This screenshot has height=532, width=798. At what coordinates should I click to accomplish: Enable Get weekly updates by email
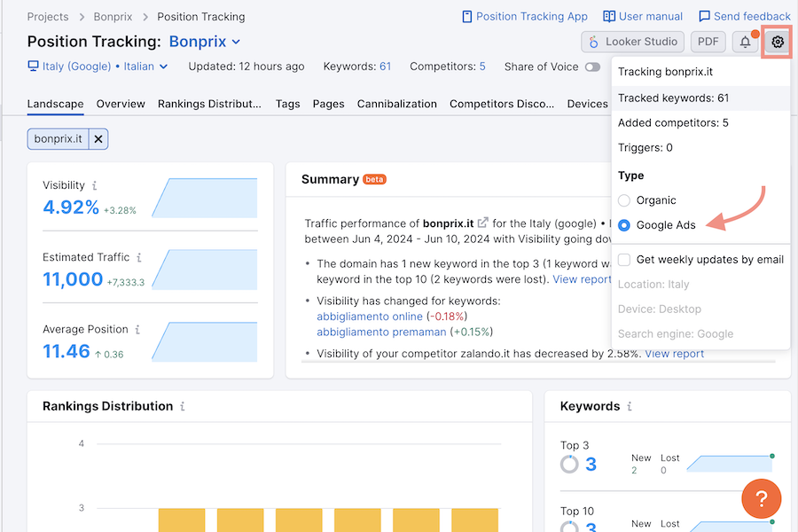pyautogui.click(x=624, y=260)
